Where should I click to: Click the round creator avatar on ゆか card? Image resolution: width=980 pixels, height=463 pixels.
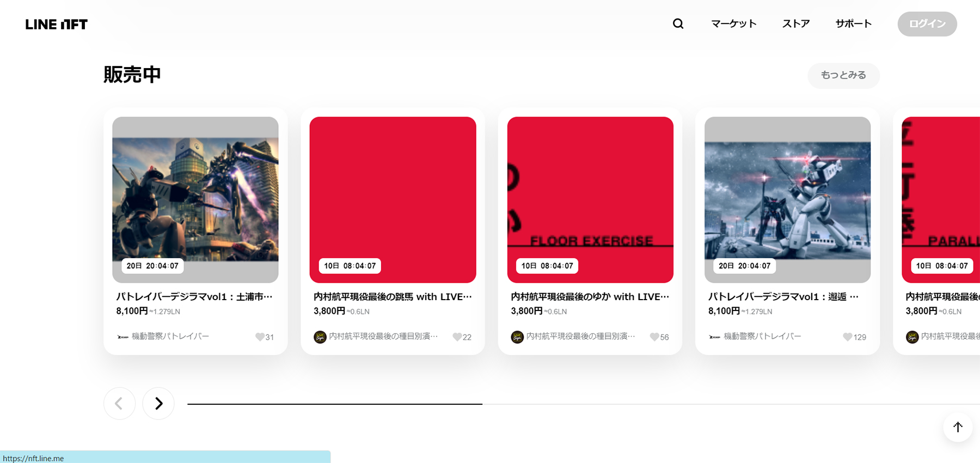517,337
